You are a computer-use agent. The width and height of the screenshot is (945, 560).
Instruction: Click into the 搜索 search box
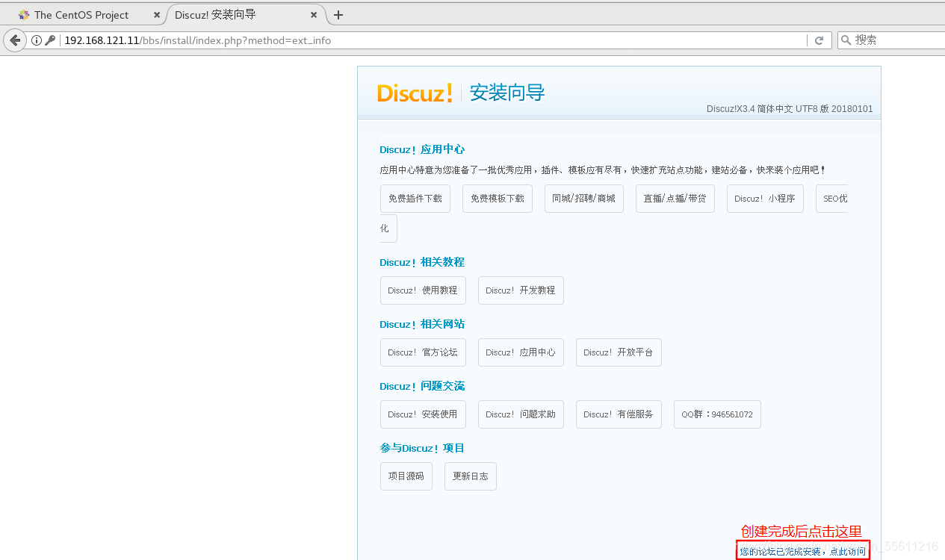tap(896, 40)
